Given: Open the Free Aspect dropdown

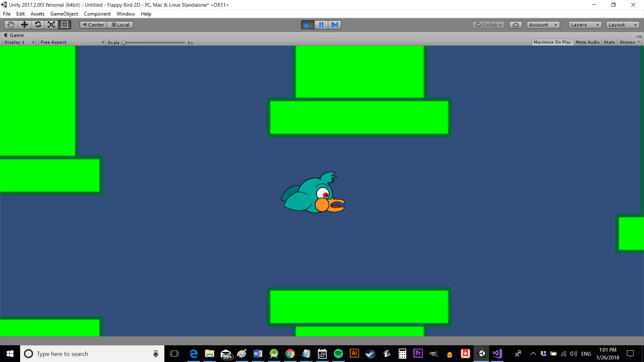Looking at the screenshot, I should 72,42.
